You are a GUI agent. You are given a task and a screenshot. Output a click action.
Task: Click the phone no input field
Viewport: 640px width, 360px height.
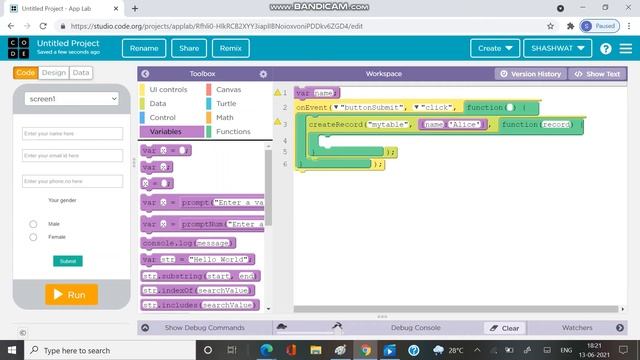(x=72, y=181)
